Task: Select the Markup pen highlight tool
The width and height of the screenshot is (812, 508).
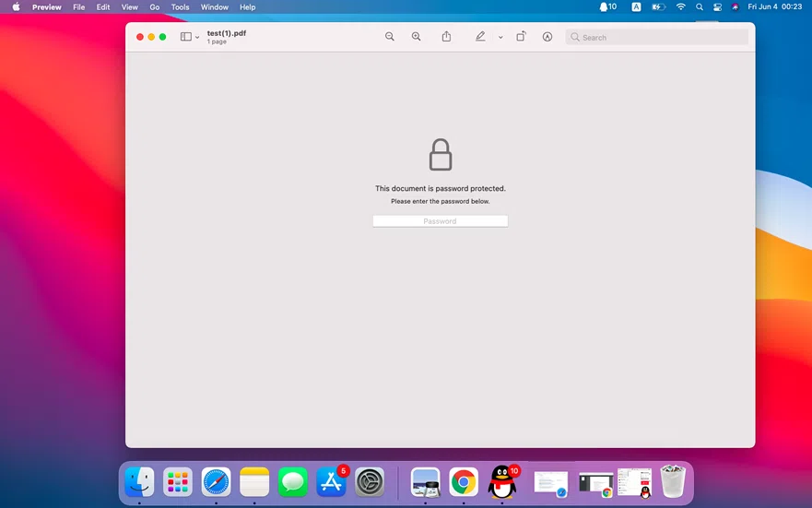Action: [480, 37]
